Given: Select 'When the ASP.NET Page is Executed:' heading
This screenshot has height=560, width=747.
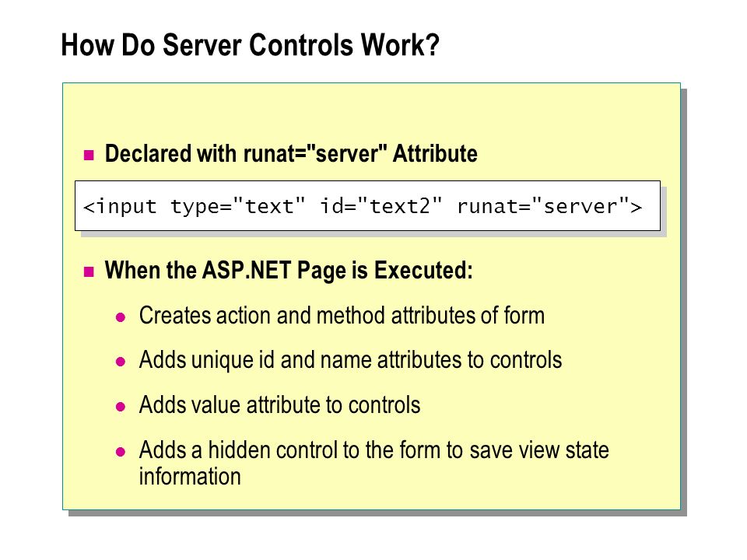Looking at the screenshot, I should pos(289,271).
